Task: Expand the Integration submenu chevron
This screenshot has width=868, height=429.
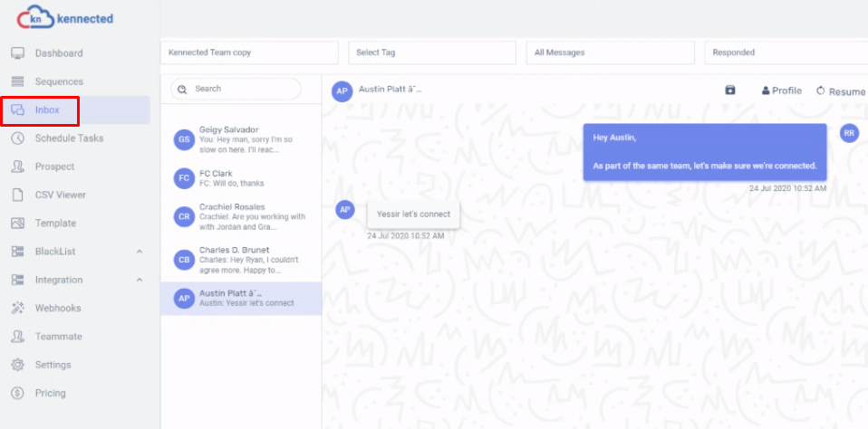Action: [140, 280]
